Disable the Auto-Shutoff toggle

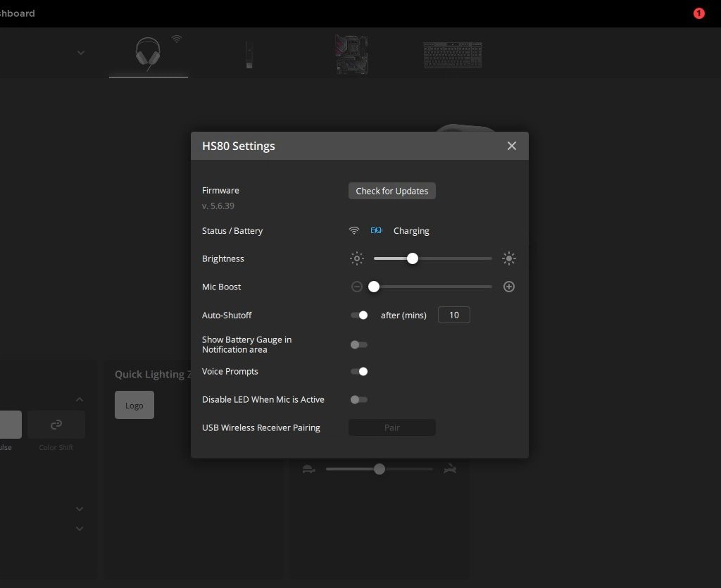coord(359,315)
